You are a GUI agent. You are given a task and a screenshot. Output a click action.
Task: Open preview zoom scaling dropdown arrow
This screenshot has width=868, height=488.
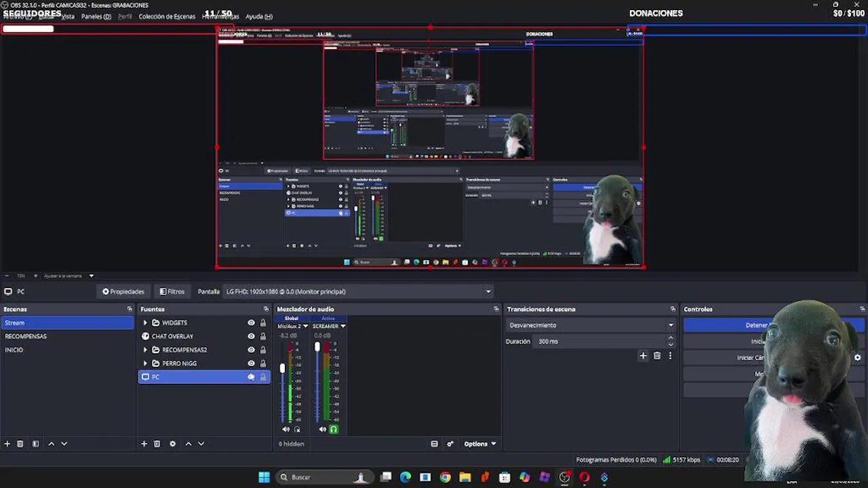(x=91, y=276)
